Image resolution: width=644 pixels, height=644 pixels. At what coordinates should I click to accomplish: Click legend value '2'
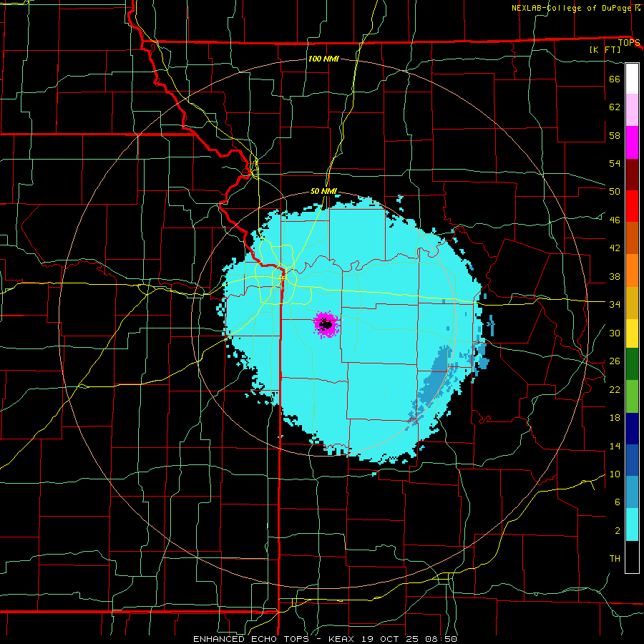click(617, 531)
